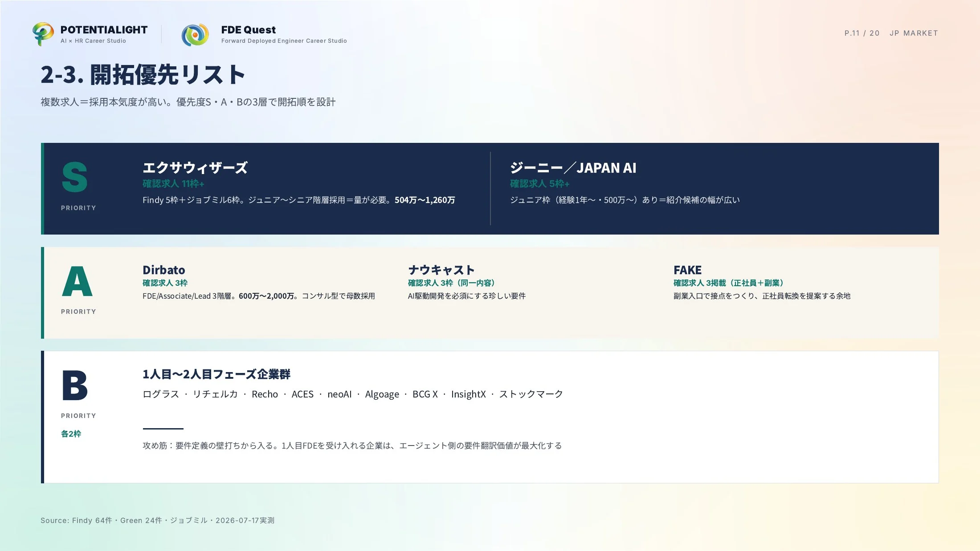Select the POTENTIALIGHT brand name

(104, 30)
